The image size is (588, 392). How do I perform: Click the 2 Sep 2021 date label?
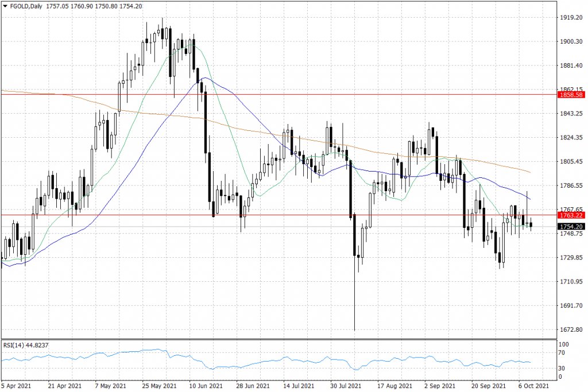[440, 386]
